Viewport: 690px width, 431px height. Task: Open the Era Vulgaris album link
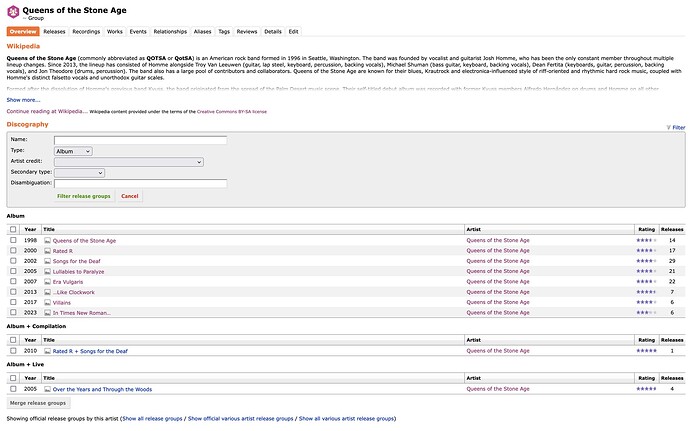tap(68, 282)
